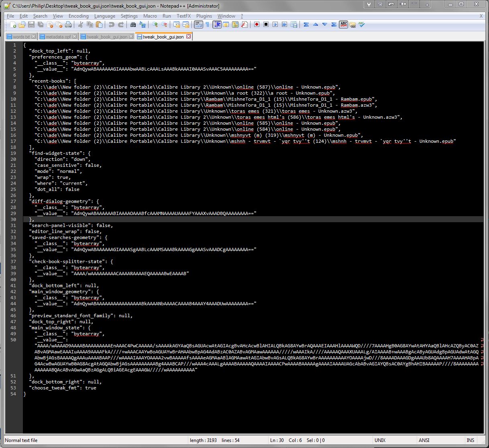
Task: Print the document with printer icon
Action: (x=69, y=25)
